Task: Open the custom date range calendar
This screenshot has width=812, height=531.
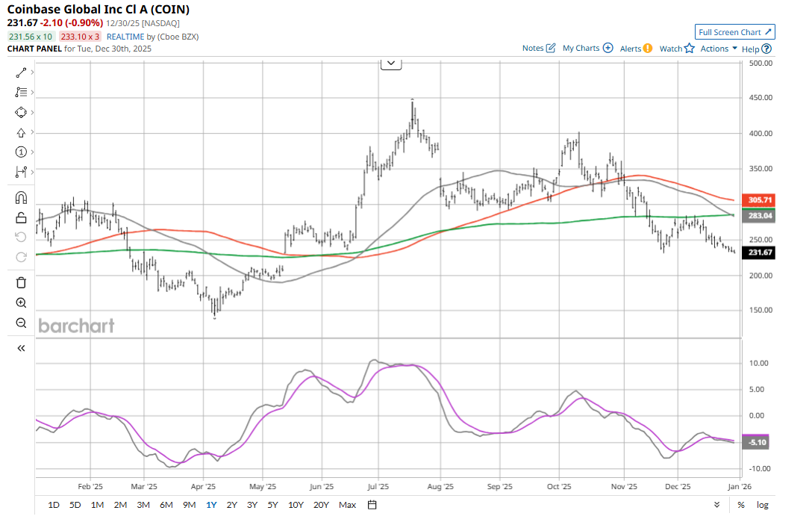Action: (372, 505)
